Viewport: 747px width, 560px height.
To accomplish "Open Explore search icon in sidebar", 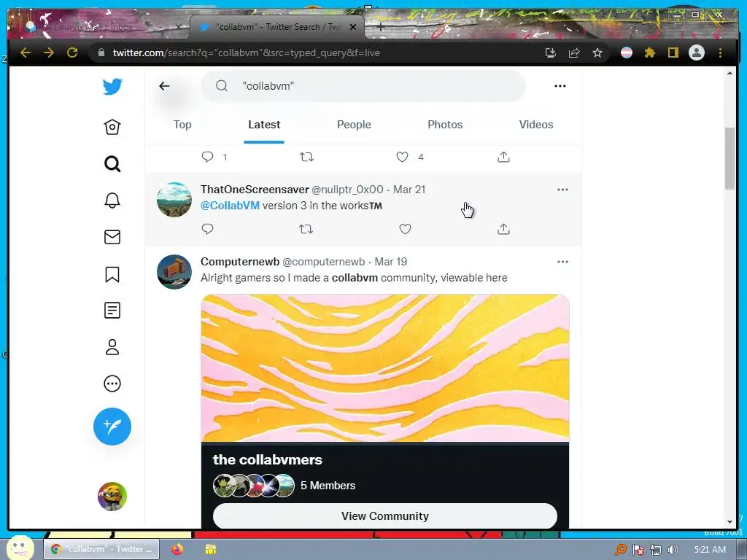I will click(112, 164).
